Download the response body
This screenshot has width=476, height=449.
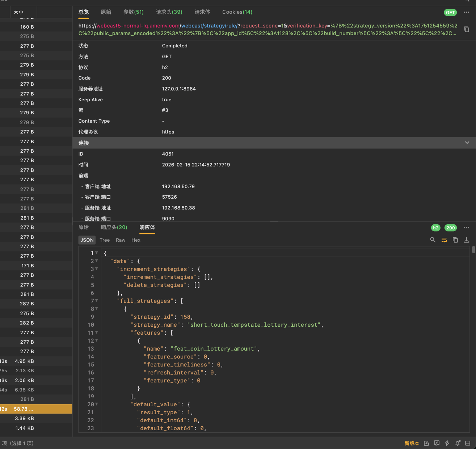467,240
